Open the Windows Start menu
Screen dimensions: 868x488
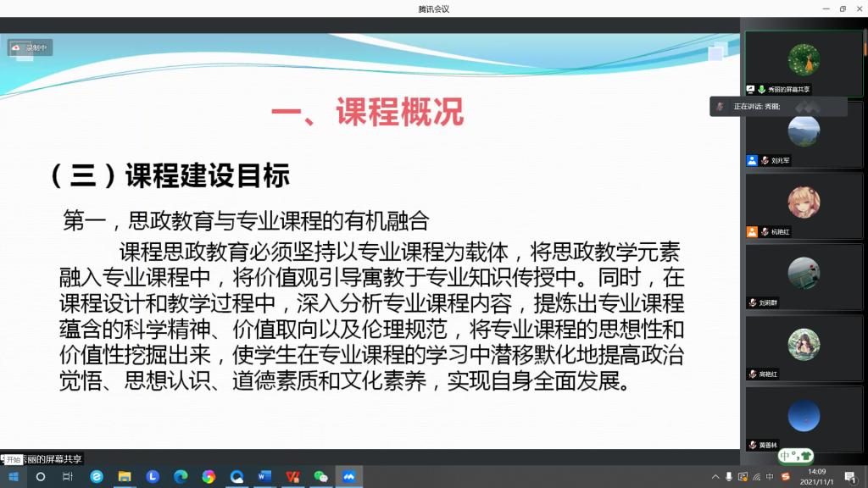(13, 477)
